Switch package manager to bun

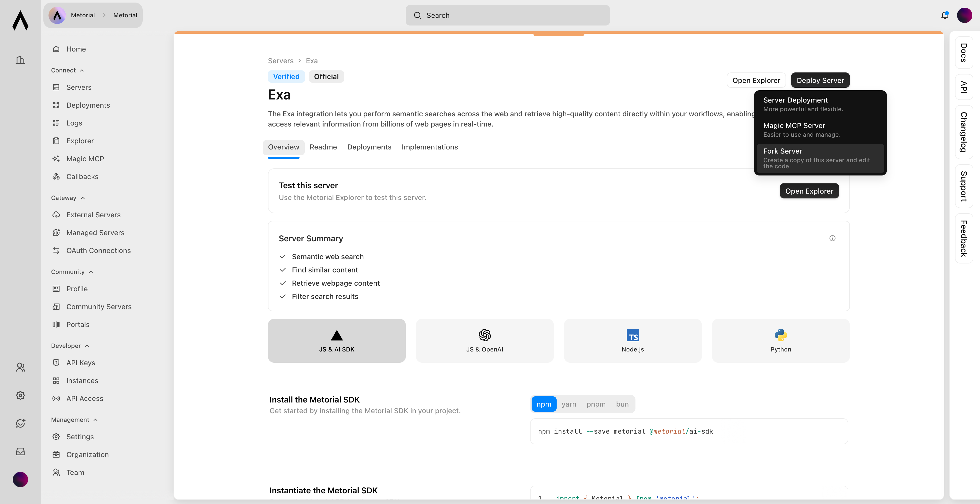coord(622,404)
